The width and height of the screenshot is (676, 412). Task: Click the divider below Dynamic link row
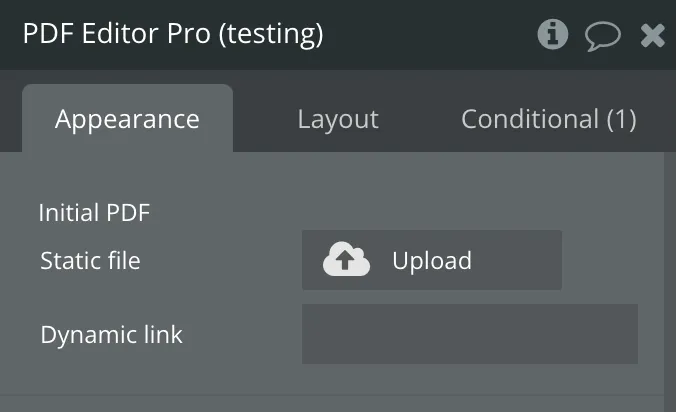[330, 395]
